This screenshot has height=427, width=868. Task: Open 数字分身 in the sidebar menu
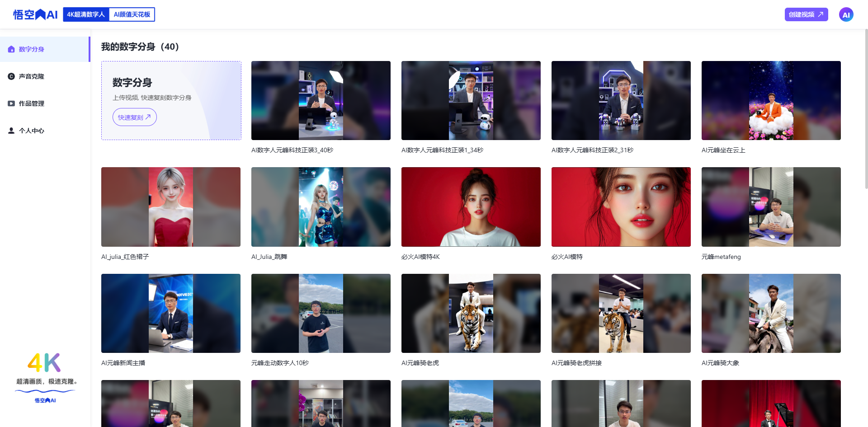point(45,49)
